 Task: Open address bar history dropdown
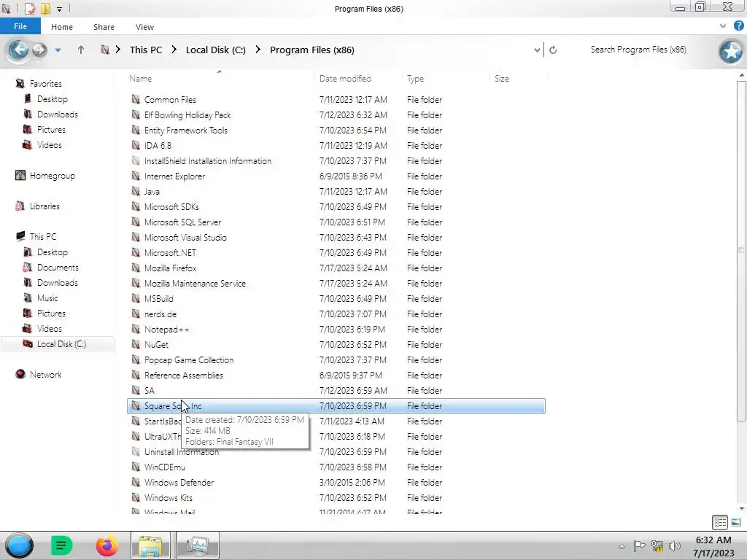[x=537, y=50]
